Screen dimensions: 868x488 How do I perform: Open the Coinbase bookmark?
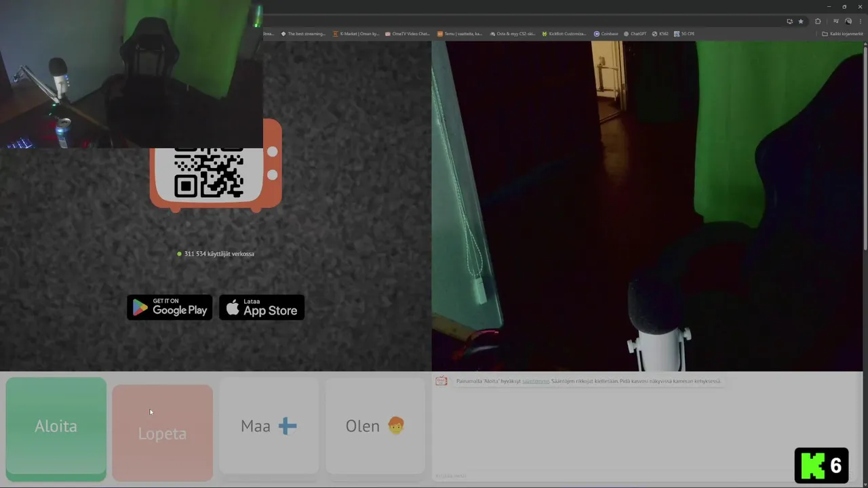click(606, 34)
